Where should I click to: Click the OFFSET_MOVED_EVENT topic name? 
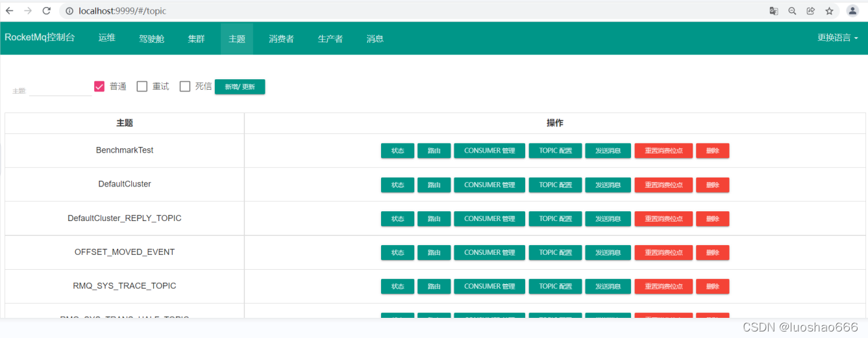tap(125, 252)
